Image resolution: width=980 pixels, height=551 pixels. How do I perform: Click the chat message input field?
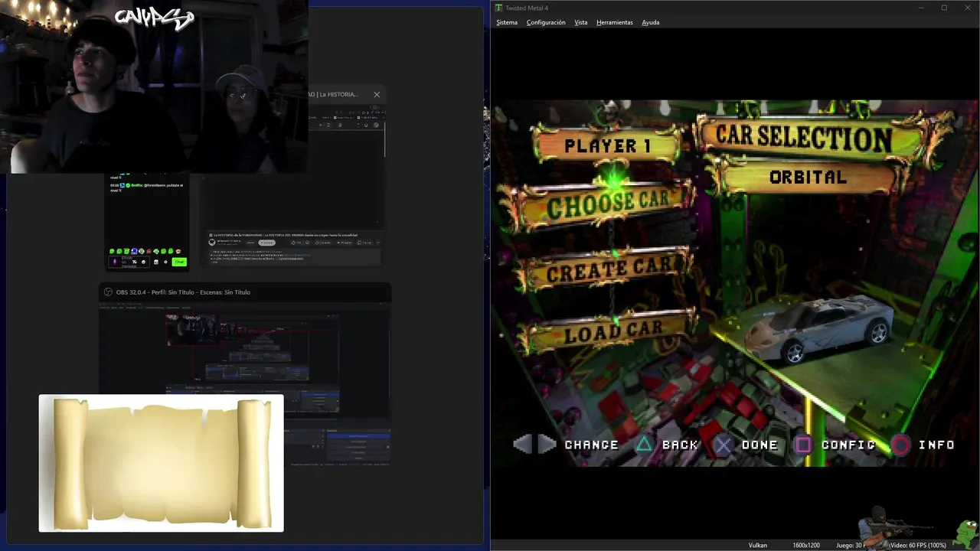pos(129,262)
